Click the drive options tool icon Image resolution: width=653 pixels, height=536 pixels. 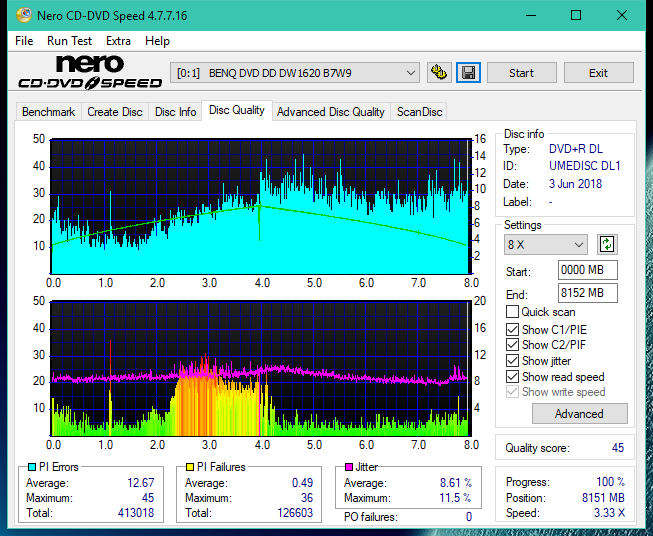(x=439, y=73)
